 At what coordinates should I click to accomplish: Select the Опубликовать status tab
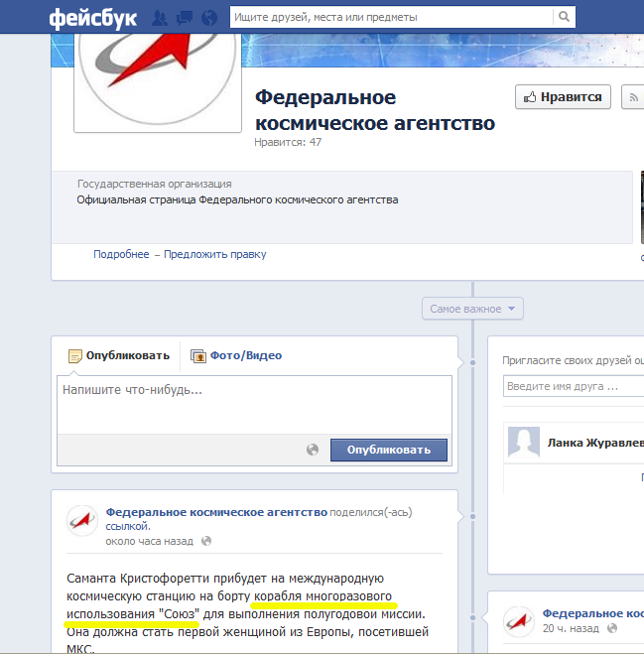point(118,355)
